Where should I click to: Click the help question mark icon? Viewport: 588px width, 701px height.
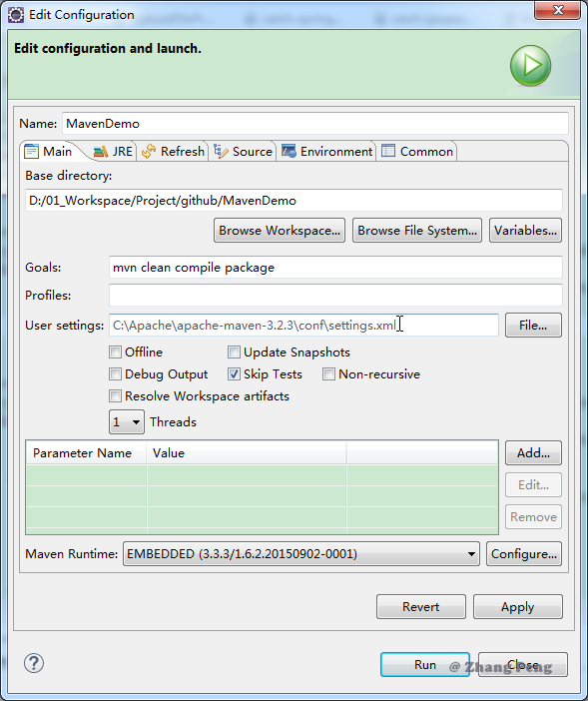point(34,663)
